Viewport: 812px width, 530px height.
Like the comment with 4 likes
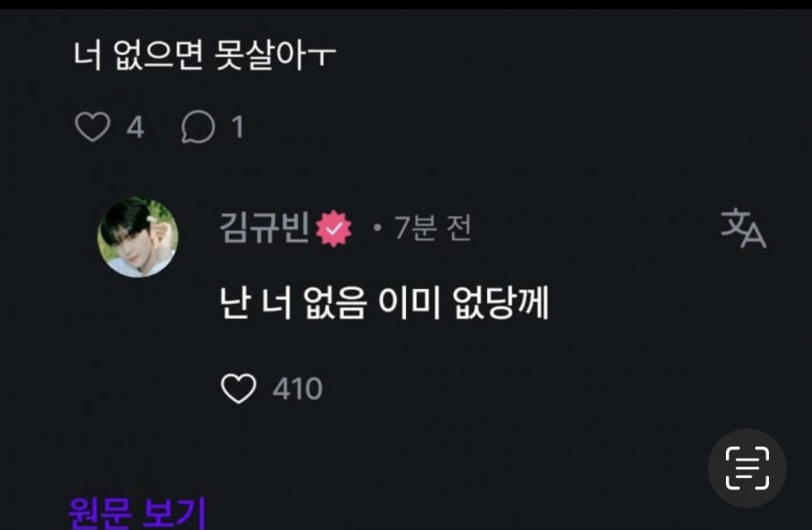coord(93,127)
